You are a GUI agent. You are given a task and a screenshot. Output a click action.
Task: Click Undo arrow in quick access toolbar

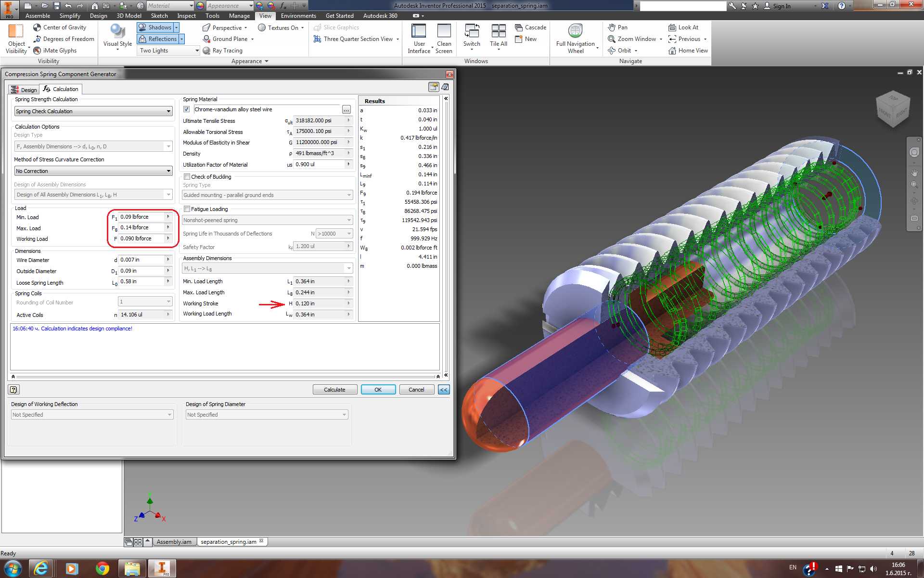click(68, 6)
